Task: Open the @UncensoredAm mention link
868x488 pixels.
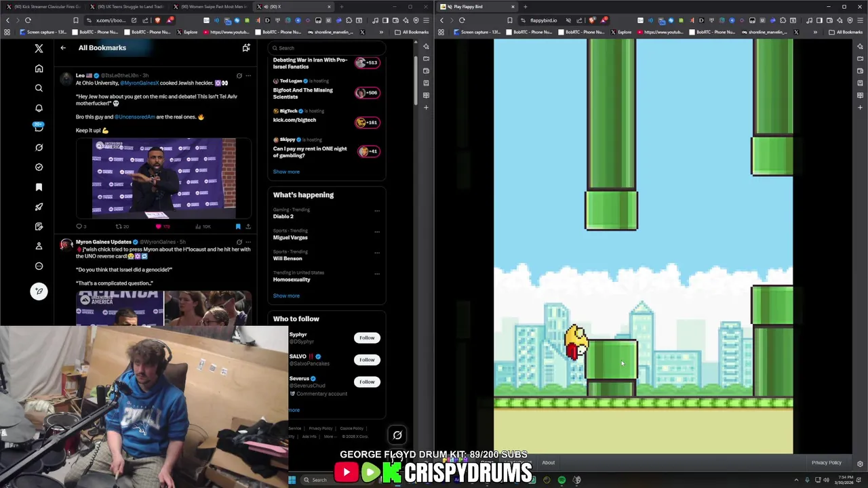Action: [x=135, y=117]
